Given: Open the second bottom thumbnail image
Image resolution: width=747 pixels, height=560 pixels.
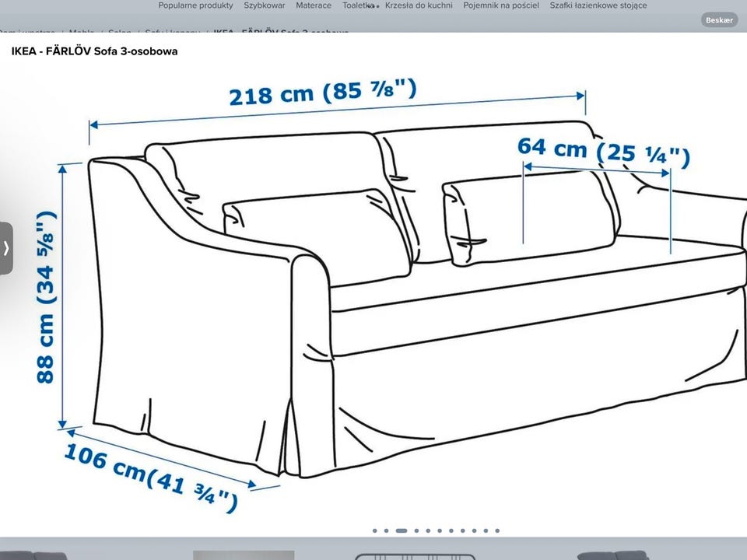Looking at the screenshot, I should pyautogui.click(x=244, y=555).
